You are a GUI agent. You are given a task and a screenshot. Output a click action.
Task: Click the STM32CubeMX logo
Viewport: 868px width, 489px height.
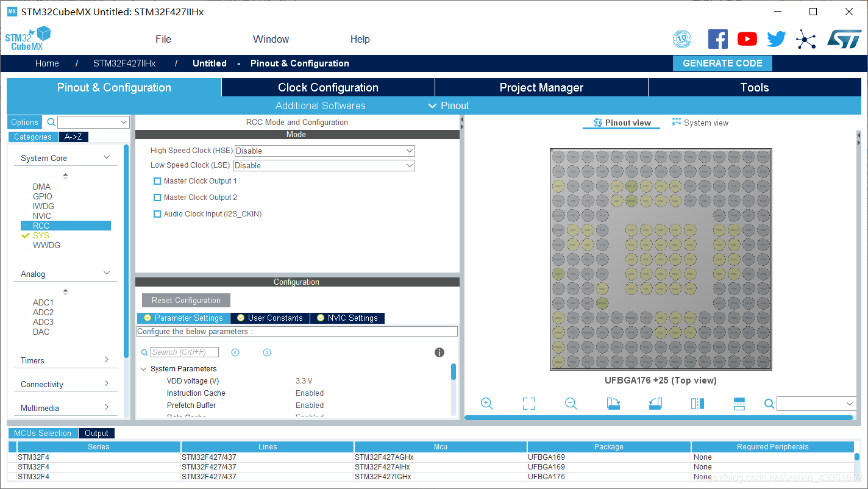[28, 38]
